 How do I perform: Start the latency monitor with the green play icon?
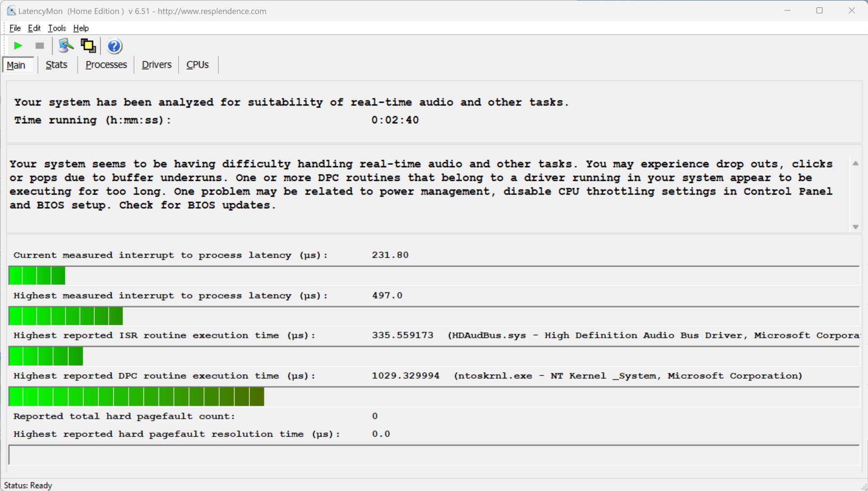(x=18, y=46)
